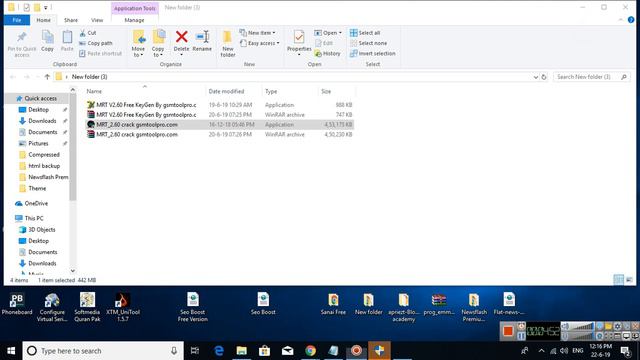Select Softmedia Quran Pak desktop icon
Viewport: 640px width, 360px height.
pyautogui.click(x=87, y=307)
